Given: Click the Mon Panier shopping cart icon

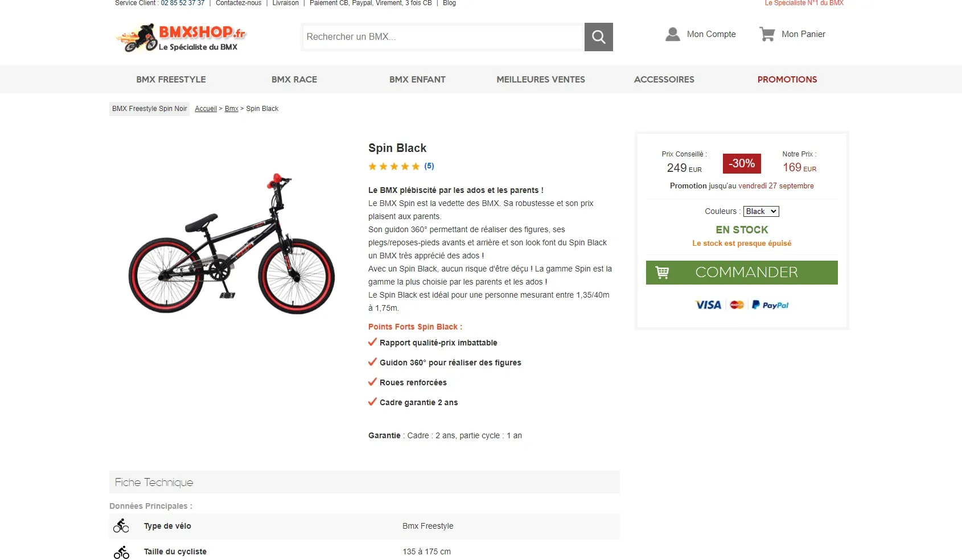Looking at the screenshot, I should pos(767,34).
